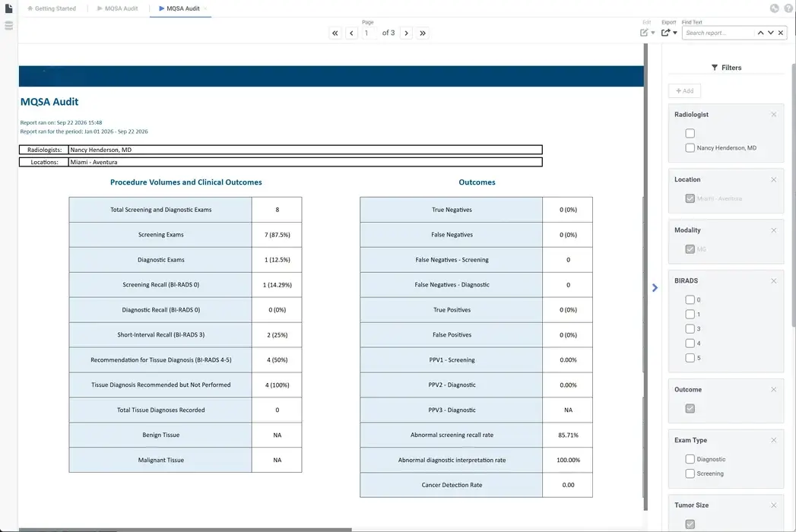Image resolution: width=796 pixels, height=532 pixels.
Task: Click the MQSA Audit report title
Action: pos(49,102)
